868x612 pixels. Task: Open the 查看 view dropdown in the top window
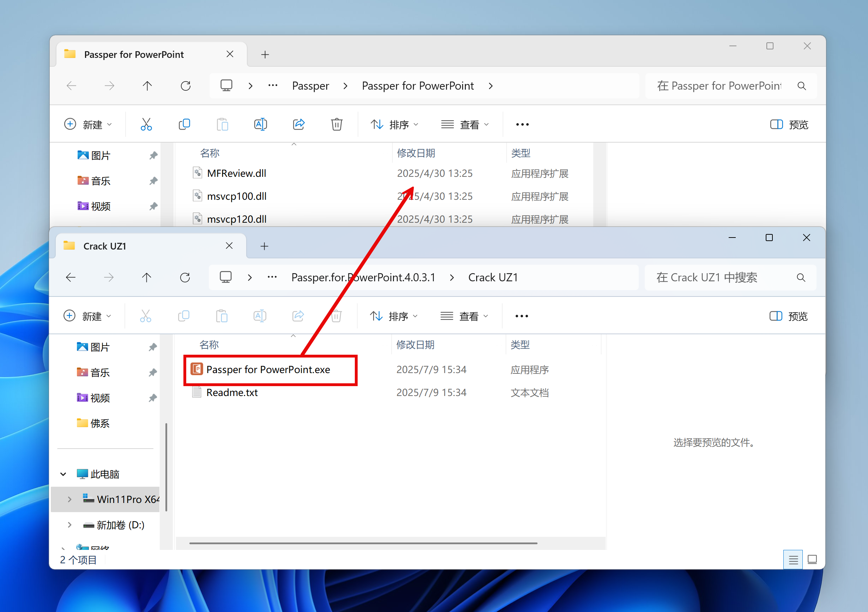point(465,125)
